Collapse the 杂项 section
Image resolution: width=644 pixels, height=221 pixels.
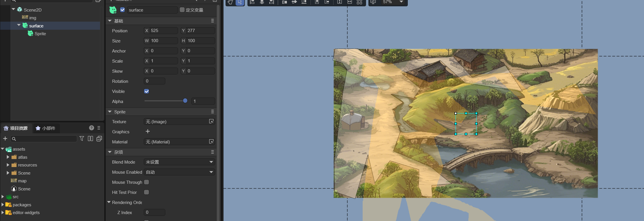point(110,152)
